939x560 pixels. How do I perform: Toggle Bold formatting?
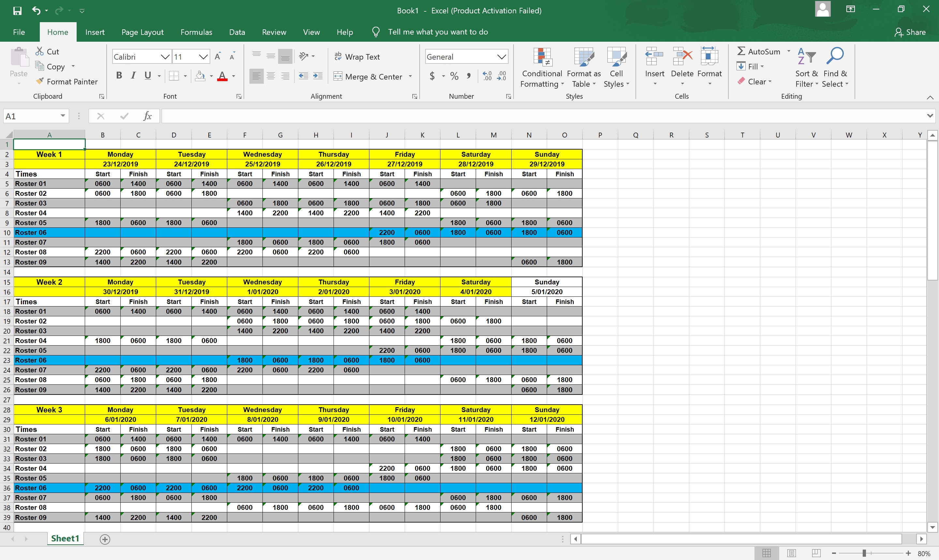click(x=119, y=76)
